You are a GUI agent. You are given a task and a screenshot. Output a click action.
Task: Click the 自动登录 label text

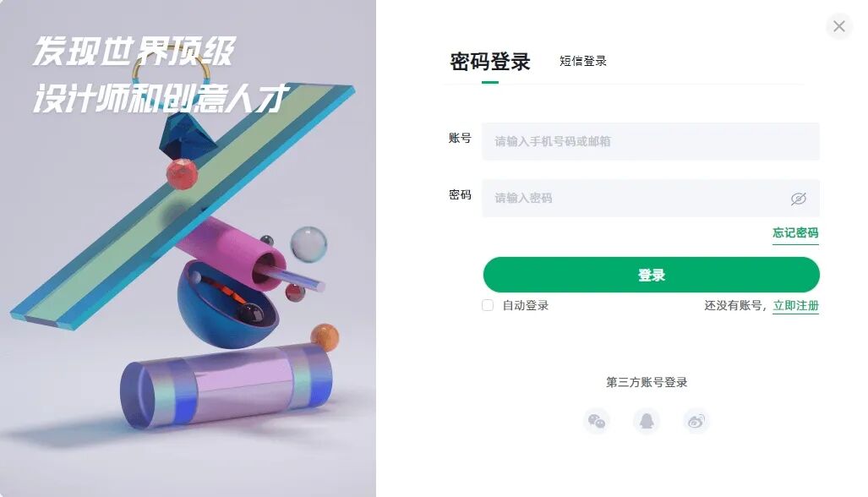(x=526, y=305)
